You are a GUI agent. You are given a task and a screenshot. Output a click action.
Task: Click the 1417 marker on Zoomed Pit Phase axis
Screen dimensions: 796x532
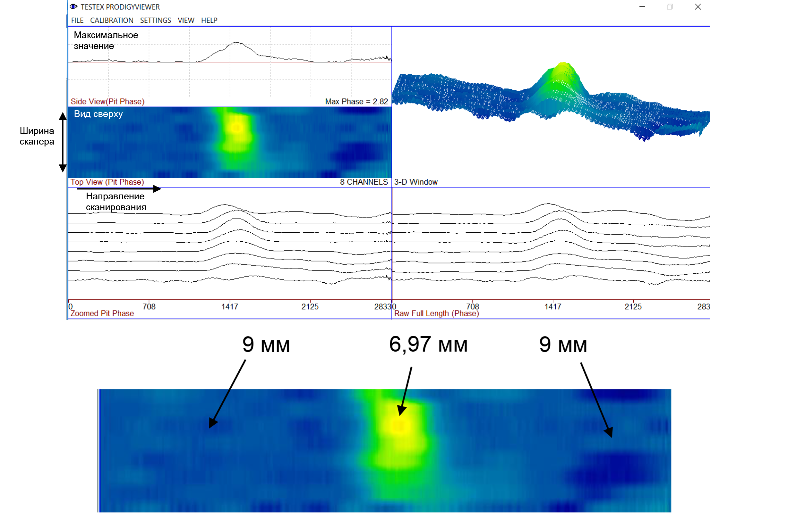tap(230, 306)
